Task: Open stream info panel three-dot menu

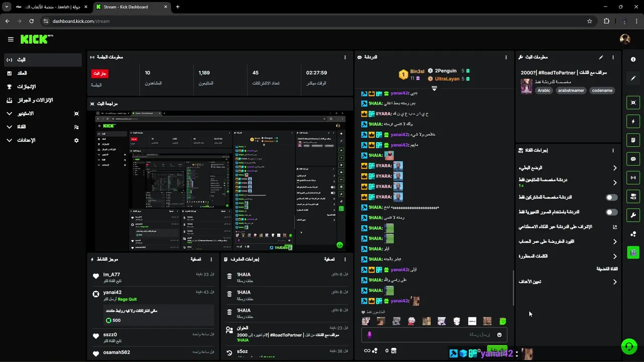Action: click(x=613, y=57)
